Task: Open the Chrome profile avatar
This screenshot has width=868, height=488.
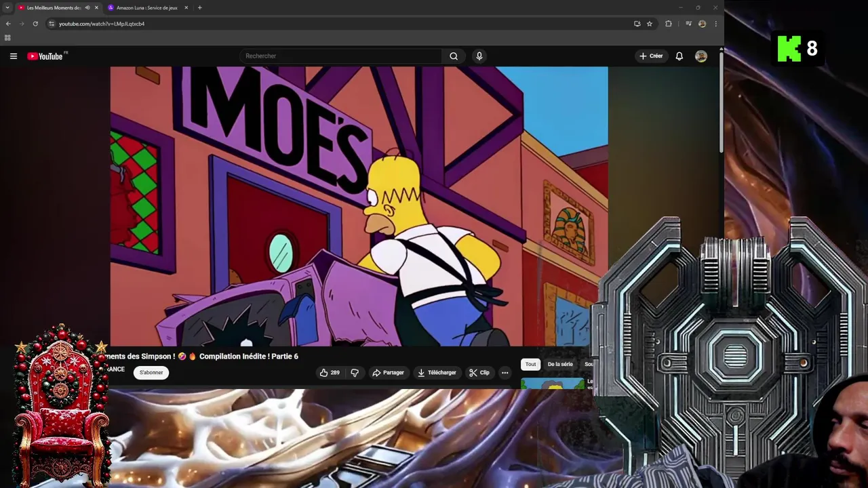Action: (x=702, y=24)
